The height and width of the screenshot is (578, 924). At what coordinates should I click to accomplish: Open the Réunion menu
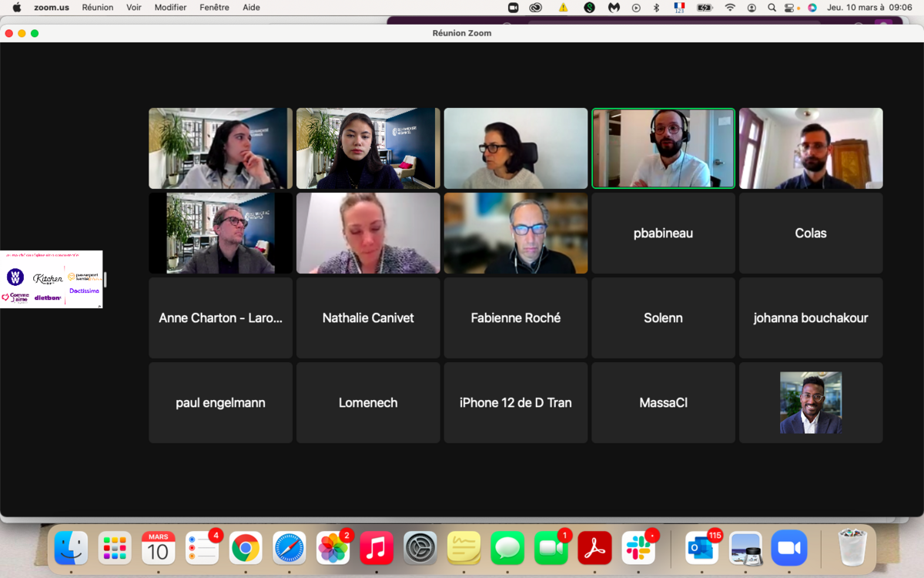[x=98, y=8]
